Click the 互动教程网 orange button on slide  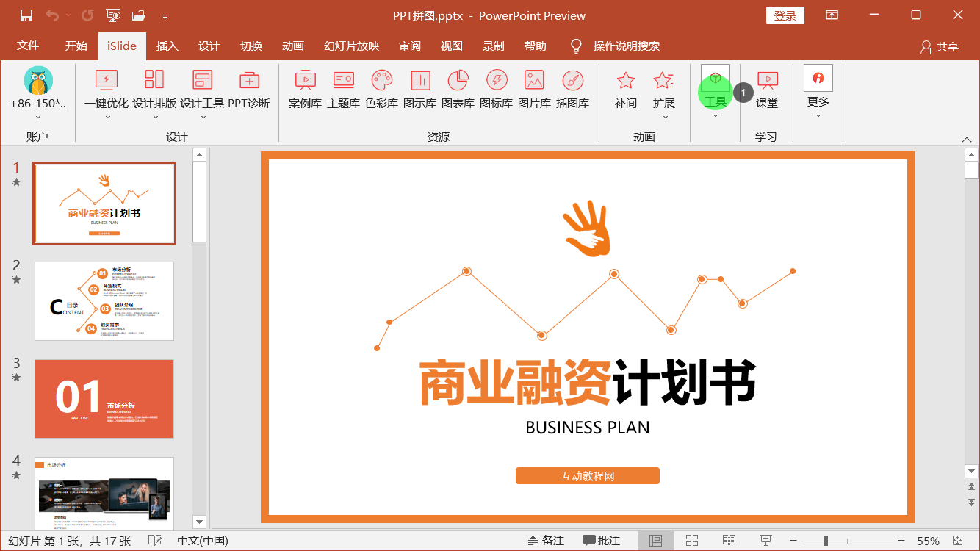pyautogui.click(x=588, y=476)
